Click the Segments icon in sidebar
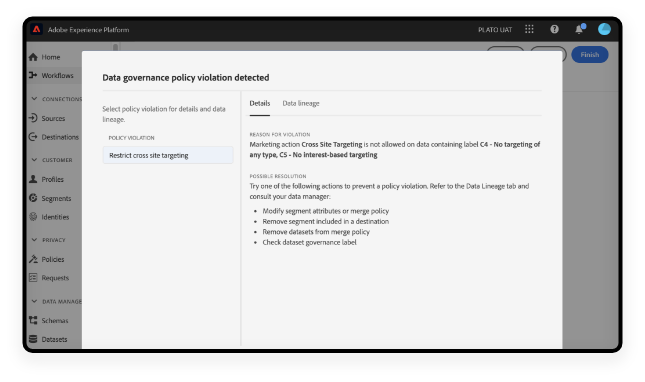This screenshot has width=645, height=382. click(x=33, y=198)
